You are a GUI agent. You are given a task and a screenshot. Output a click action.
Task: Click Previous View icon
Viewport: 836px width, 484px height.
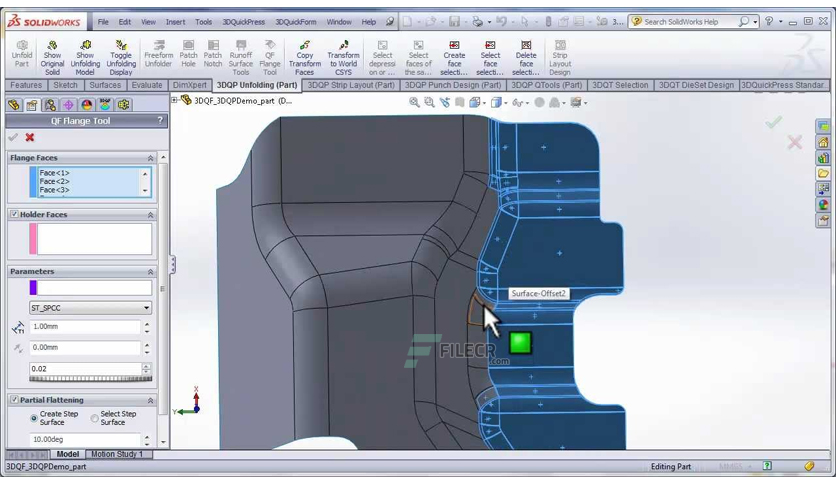click(x=444, y=102)
